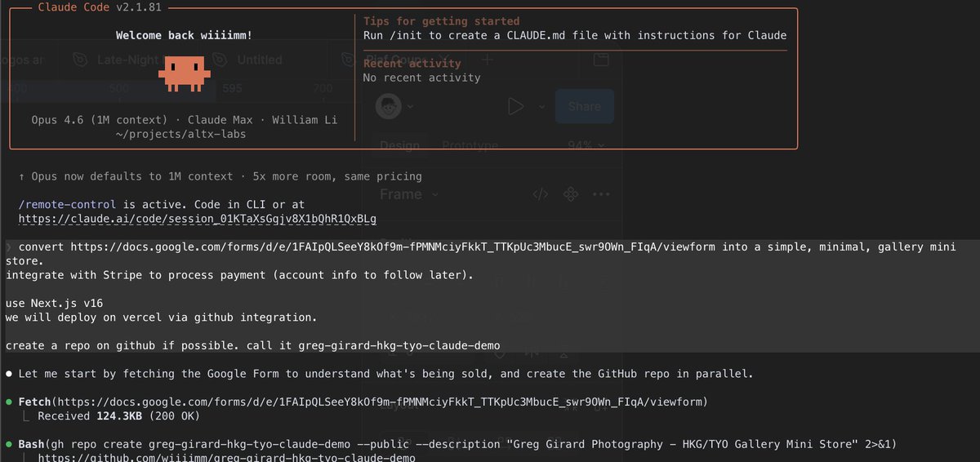Screen dimensions: 980x462
Task: Click the '595' ruler value in Figma
Action: pos(232,88)
